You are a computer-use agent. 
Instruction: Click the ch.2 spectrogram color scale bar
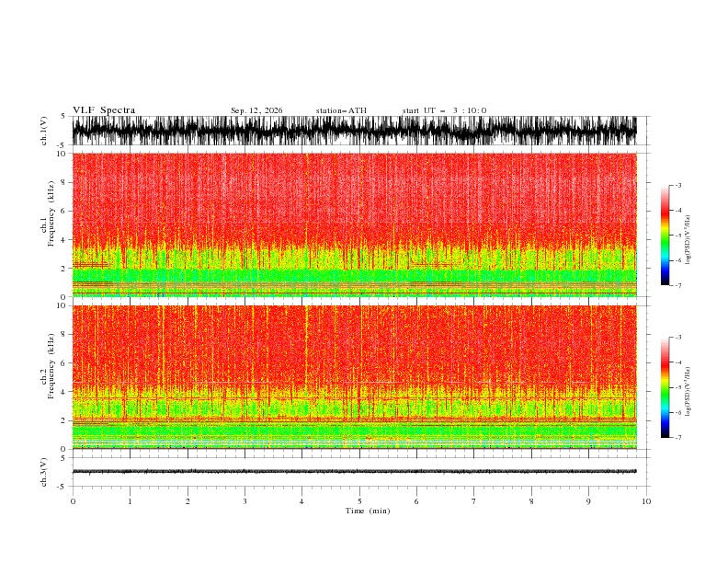pos(665,387)
